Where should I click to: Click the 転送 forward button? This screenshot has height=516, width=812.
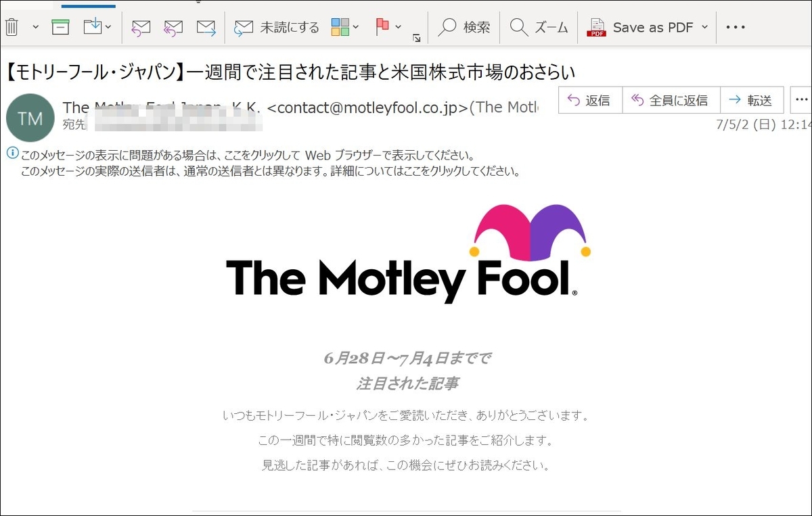752,100
